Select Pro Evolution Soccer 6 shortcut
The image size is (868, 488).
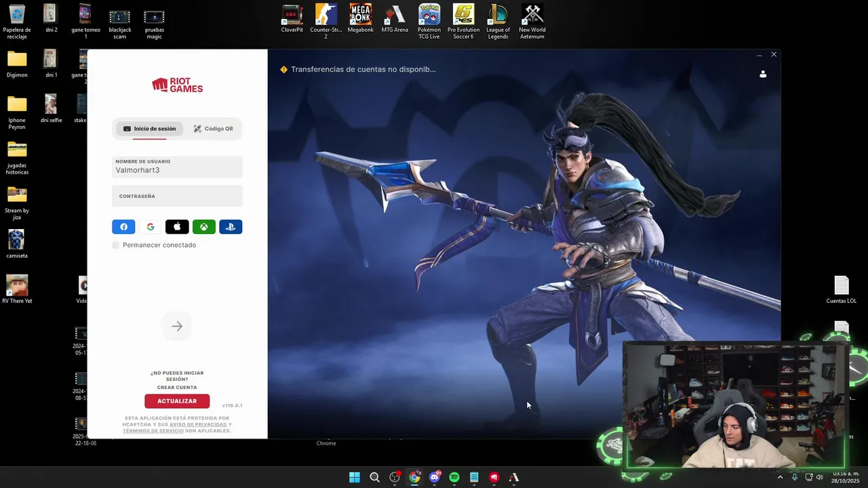(x=463, y=22)
